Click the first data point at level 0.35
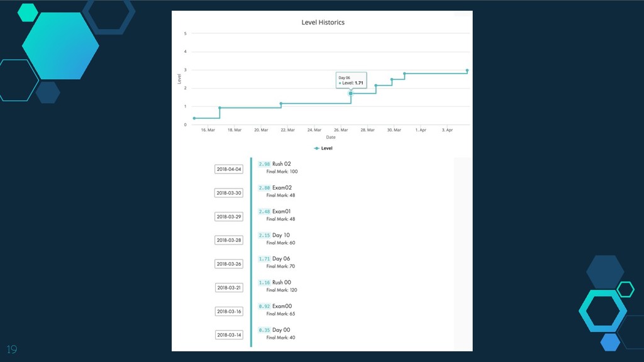644x362 pixels. pos(194,118)
